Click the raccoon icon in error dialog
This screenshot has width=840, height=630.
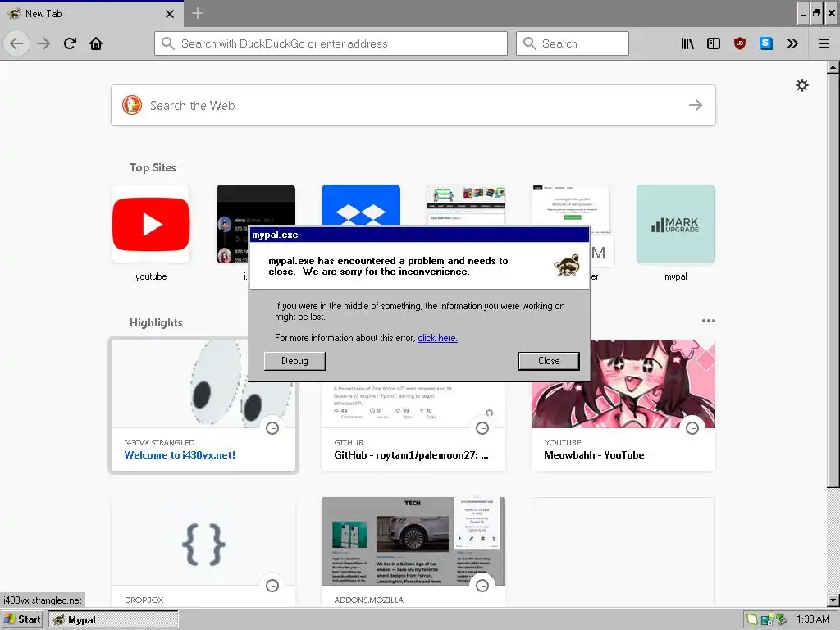coord(567,266)
